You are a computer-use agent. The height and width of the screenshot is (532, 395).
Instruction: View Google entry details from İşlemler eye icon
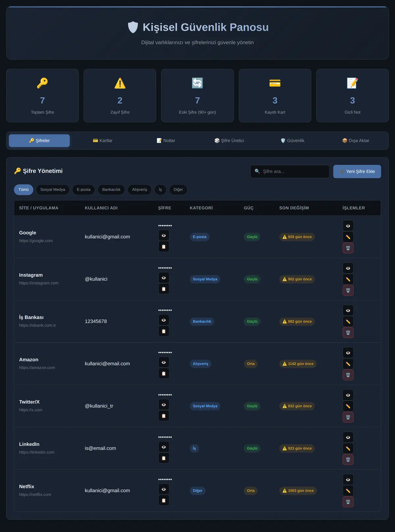pos(348,226)
